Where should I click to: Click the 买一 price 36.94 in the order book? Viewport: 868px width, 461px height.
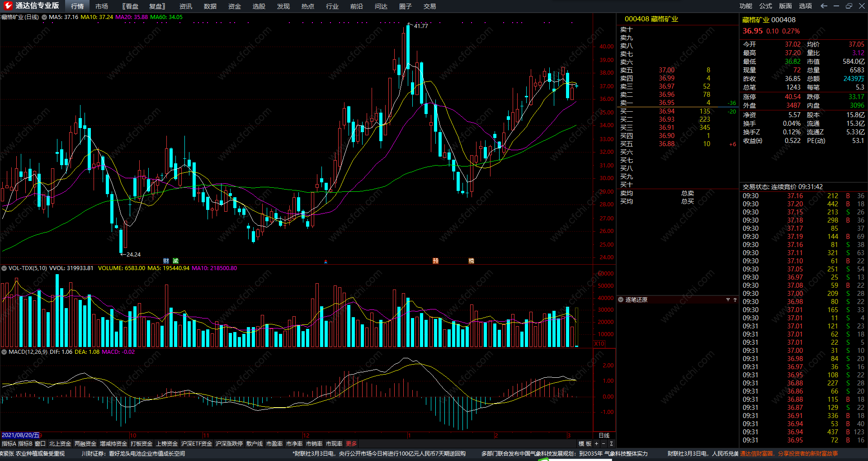[666, 111]
